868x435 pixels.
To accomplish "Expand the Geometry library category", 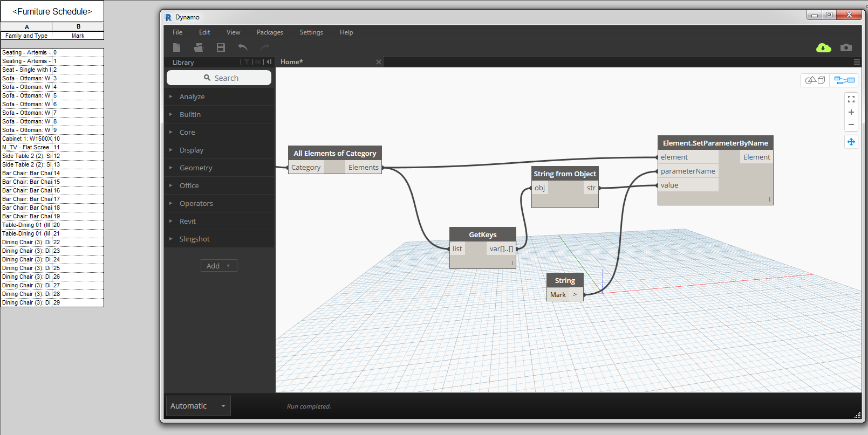I will click(220, 168).
